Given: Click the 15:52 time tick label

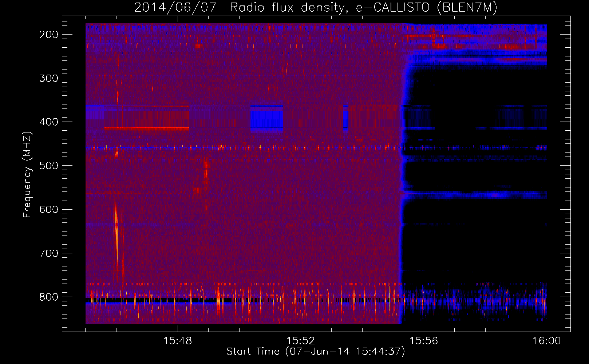Looking at the screenshot, I should pos(301,341).
